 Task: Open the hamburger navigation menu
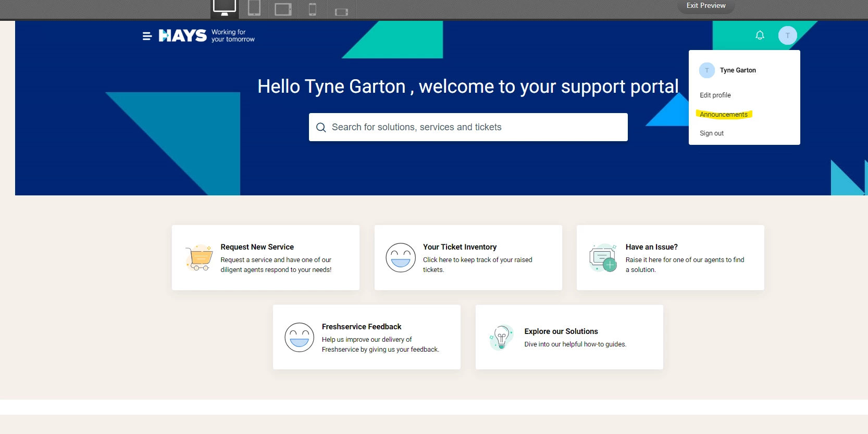click(x=147, y=36)
